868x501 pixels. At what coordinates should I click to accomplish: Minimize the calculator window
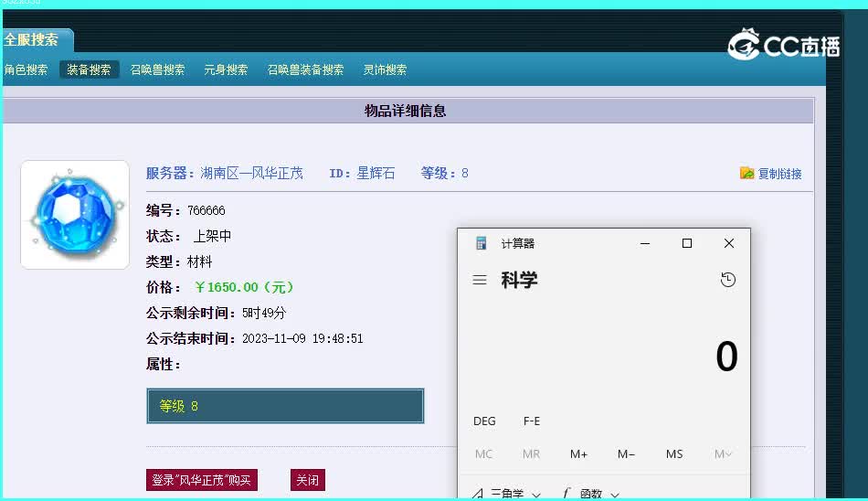pos(645,243)
